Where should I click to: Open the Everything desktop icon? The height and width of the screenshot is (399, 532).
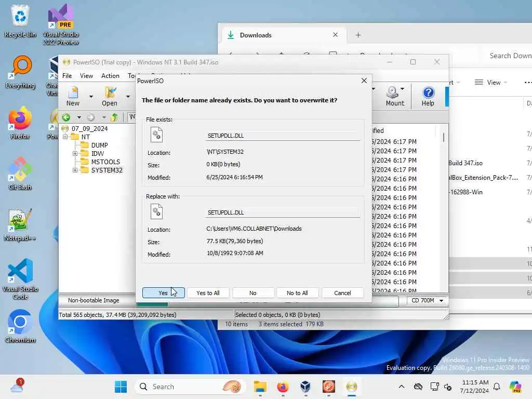(x=20, y=72)
